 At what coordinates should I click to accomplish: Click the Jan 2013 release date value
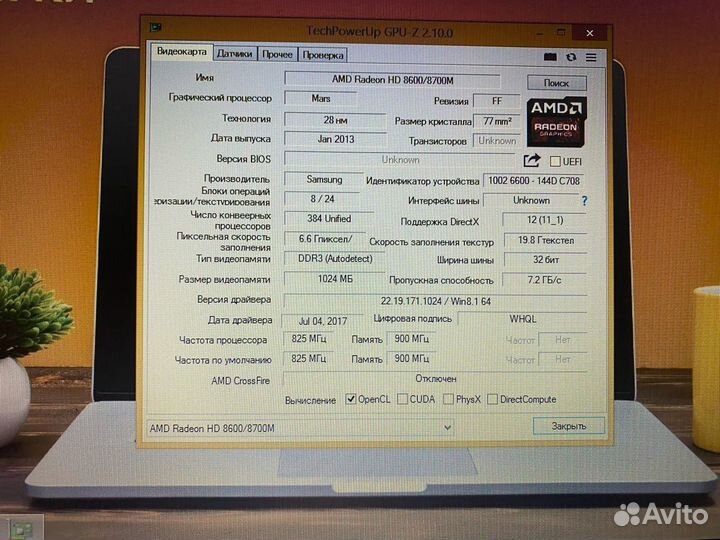336,139
